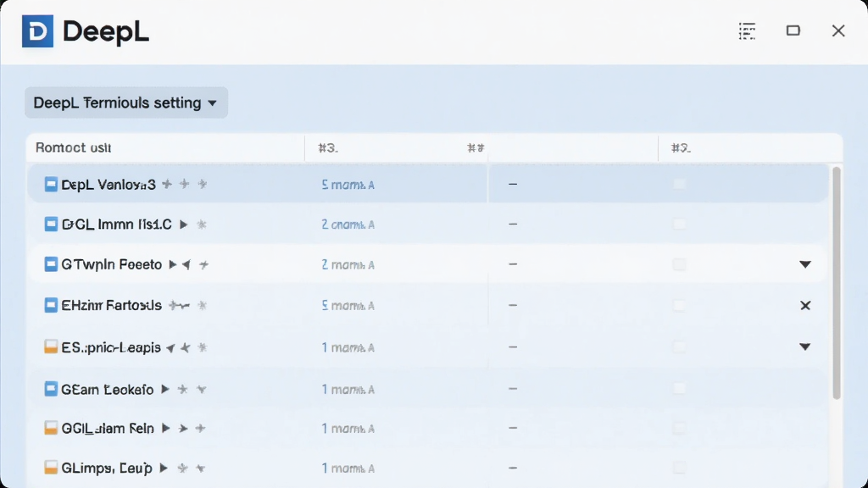Maximize the DeepL window
The height and width of the screenshot is (488, 868).
[x=793, y=30]
